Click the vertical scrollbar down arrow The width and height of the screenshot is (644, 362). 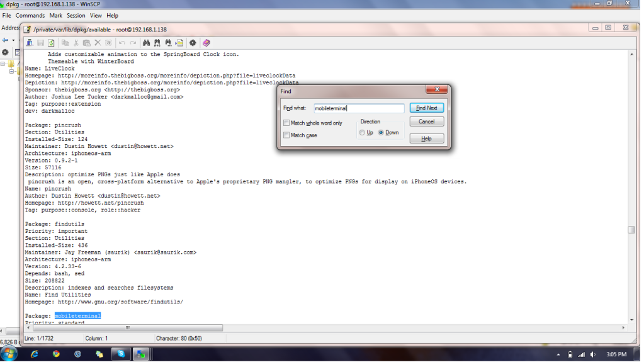click(631, 320)
